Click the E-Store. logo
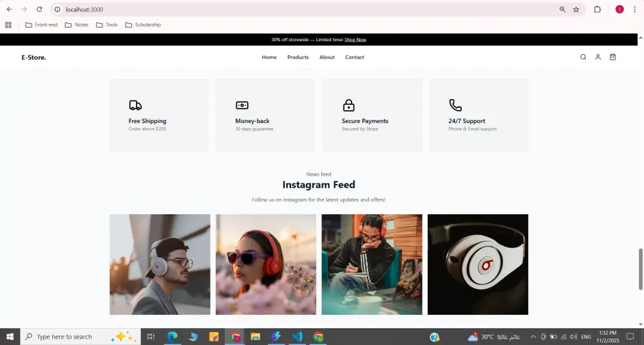Image resolution: width=644 pixels, height=345 pixels. pos(33,57)
